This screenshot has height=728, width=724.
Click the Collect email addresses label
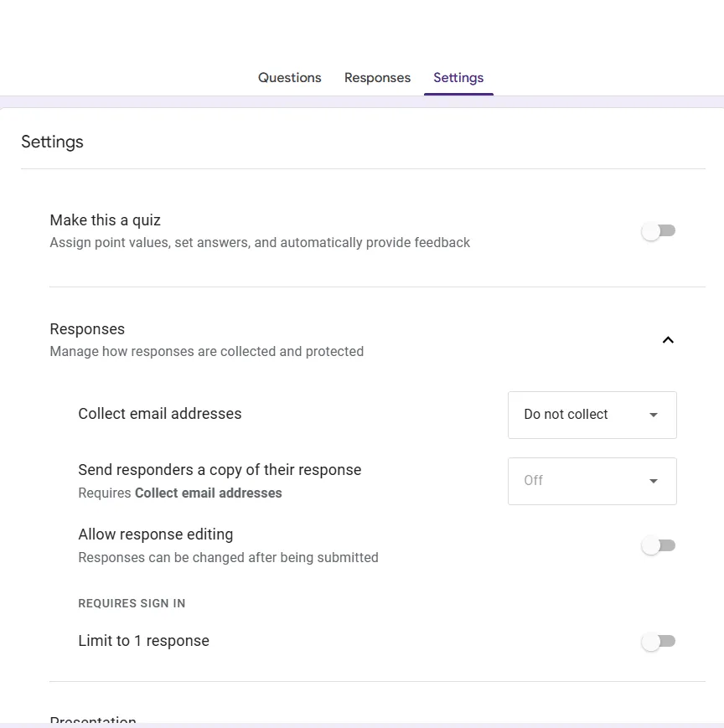160,414
